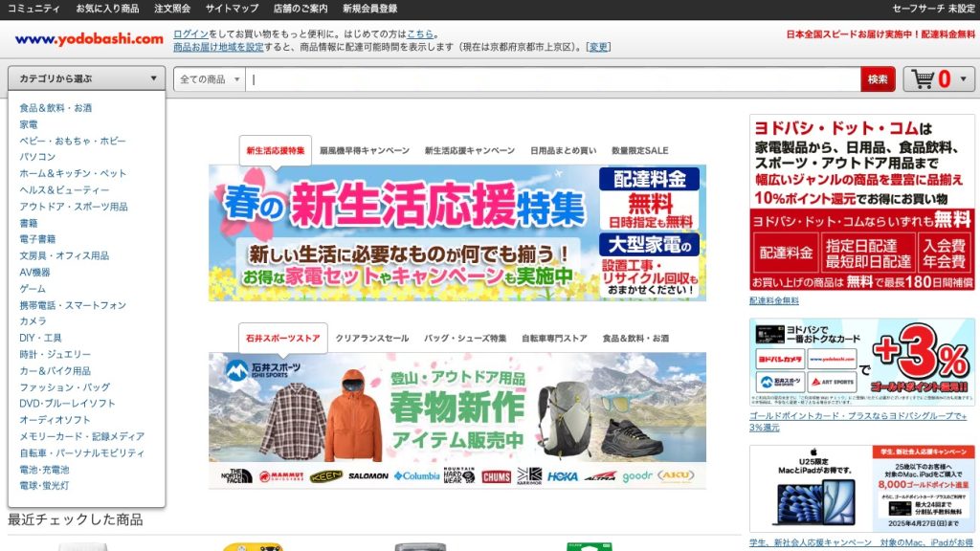
Task: Open the +3% gold point card banner
Action: [x=862, y=363]
